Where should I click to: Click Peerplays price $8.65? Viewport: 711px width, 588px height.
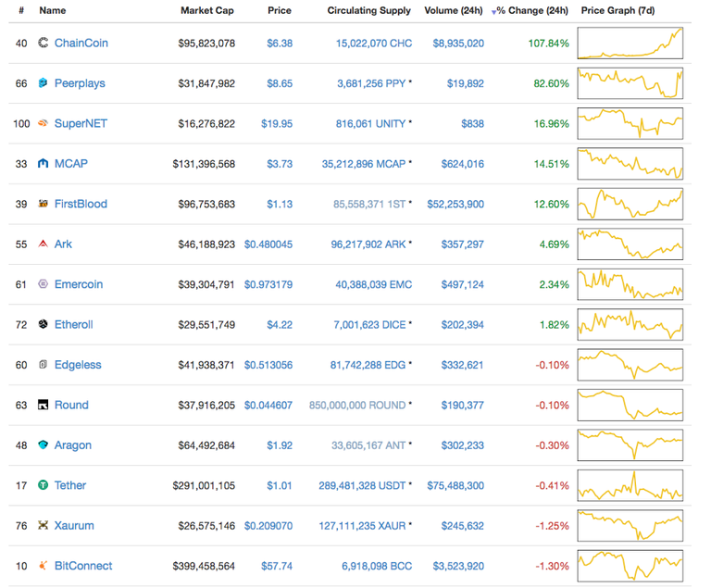(280, 83)
